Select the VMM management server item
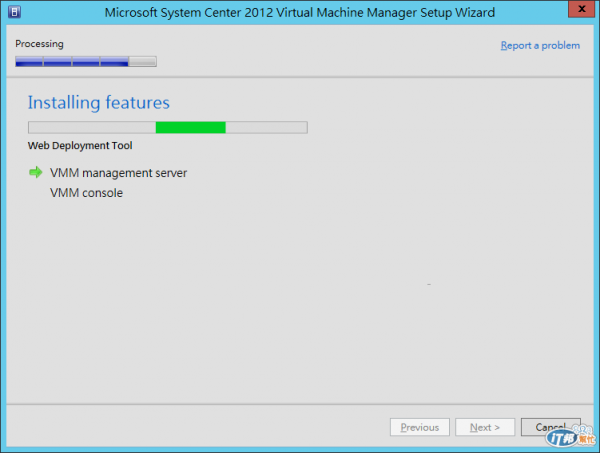The height and width of the screenshot is (453, 600). (118, 173)
